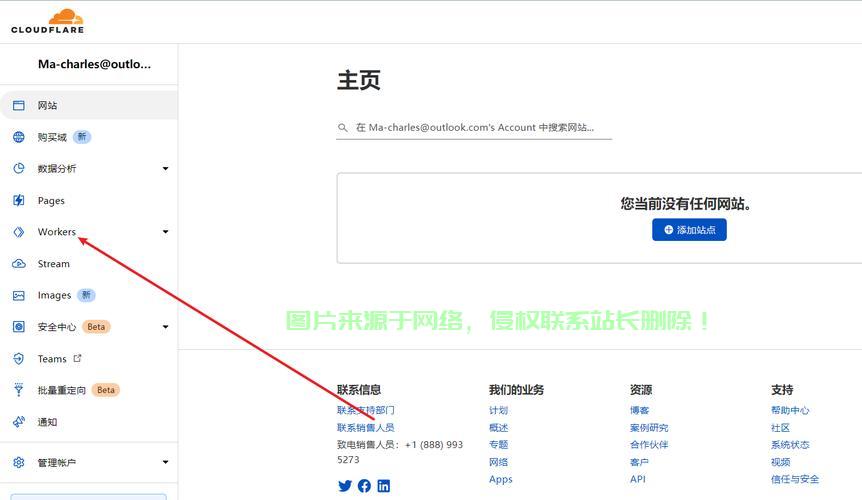Open the 视频 footer link
The width and height of the screenshot is (862, 500).
click(780, 462)
